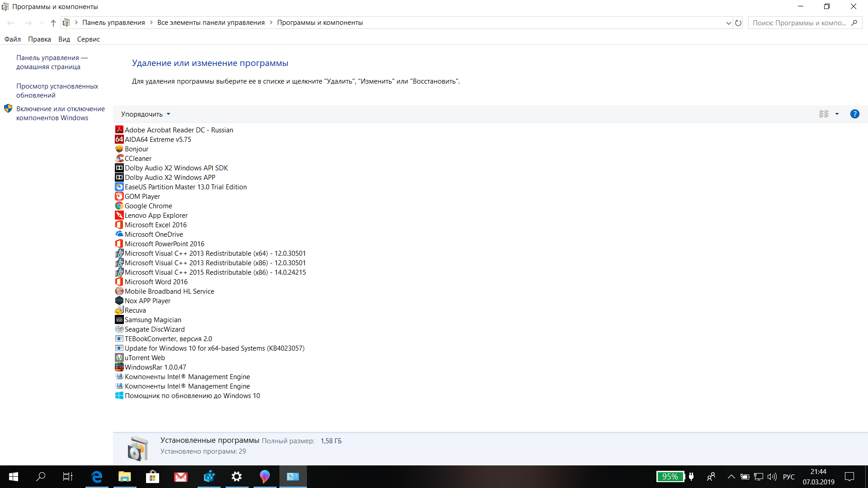Open the Правка menu
This screenshot has width=868, height=488.
[x=39, y=39]
